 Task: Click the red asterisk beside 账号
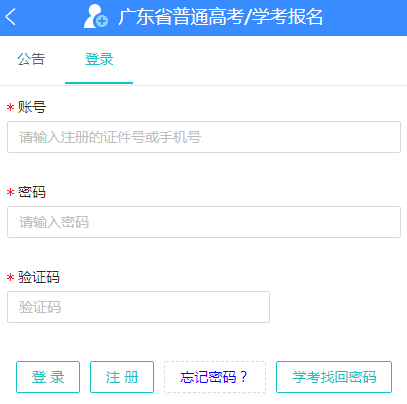pyautogui.click(x=11, y=108)
